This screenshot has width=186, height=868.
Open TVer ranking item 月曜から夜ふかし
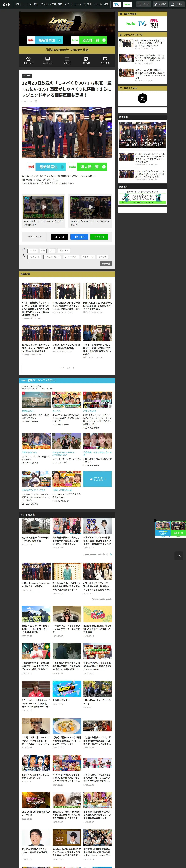pyautogui.click(x=36, y=449)
